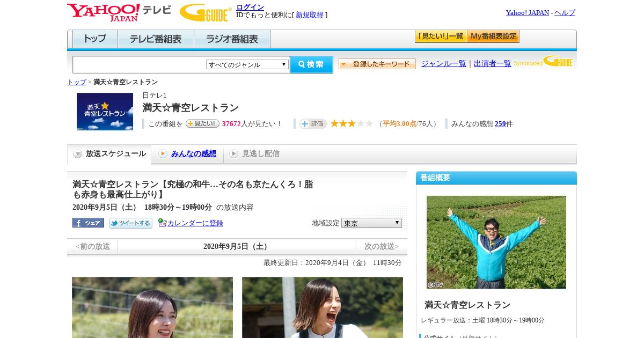Open 登録したキーワード button
Viewport: 644px width, 338px height.
coord(377,64)
